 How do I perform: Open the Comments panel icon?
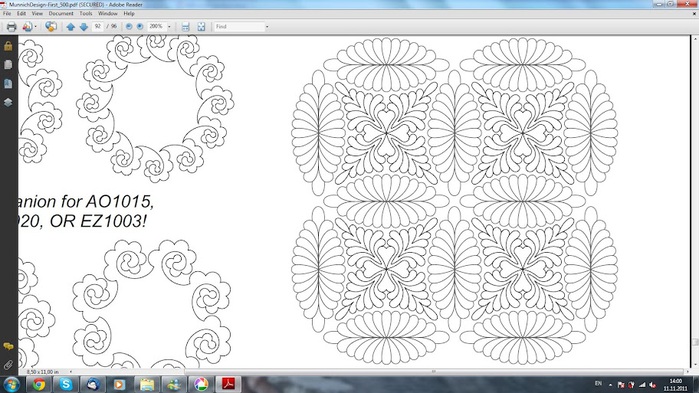tap(8, 346)
